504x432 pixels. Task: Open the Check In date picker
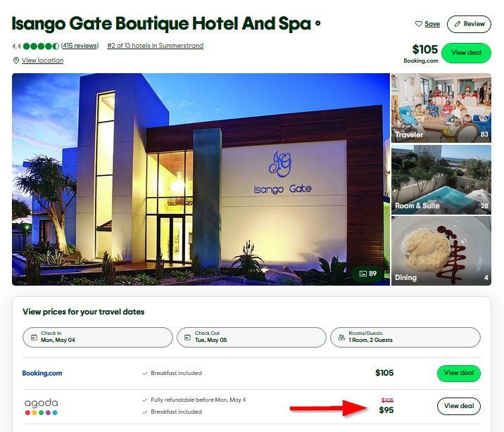tap(98, 337)
